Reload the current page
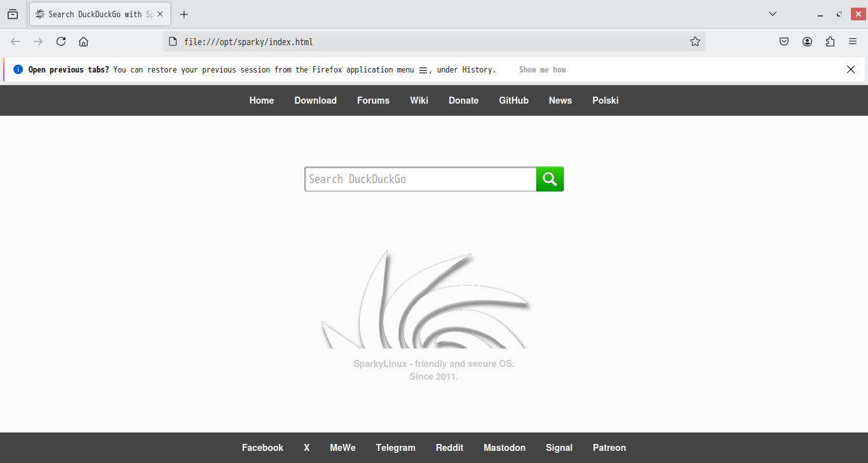Screen dimensions: 868x463 click(x=61, y=41)
